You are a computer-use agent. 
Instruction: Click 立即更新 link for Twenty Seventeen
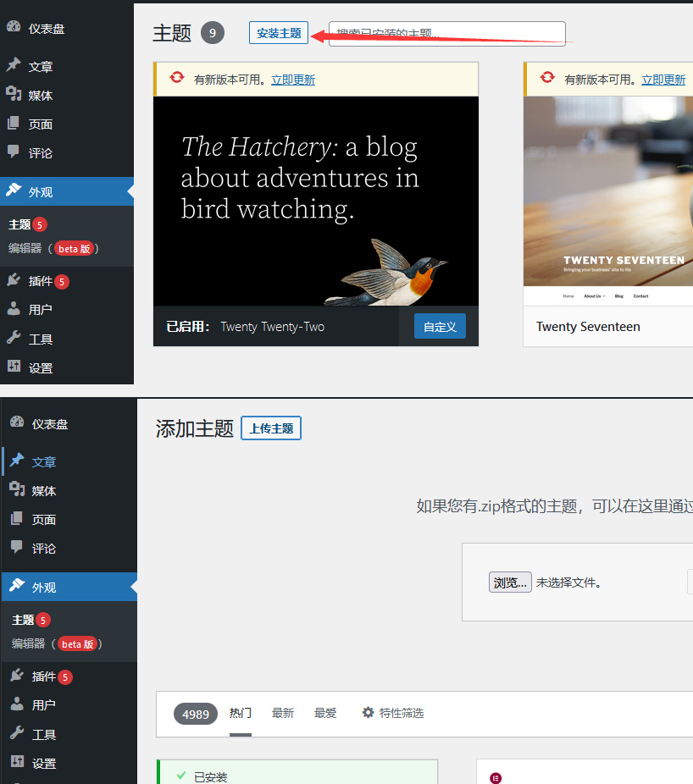pos(663,79)
